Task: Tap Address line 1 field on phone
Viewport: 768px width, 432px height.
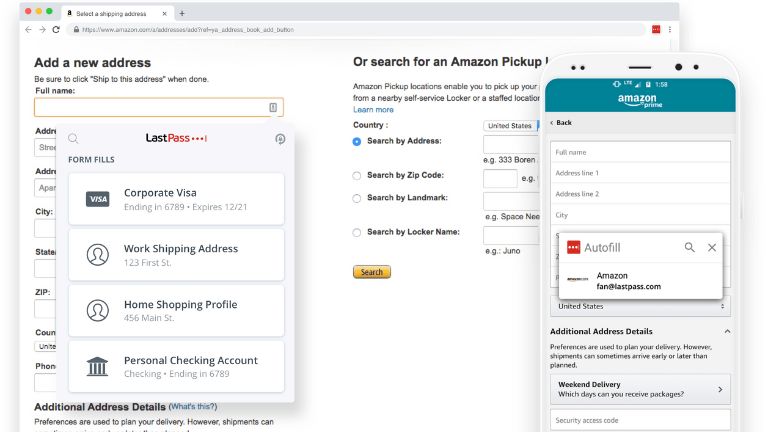Action: (640, 173)
